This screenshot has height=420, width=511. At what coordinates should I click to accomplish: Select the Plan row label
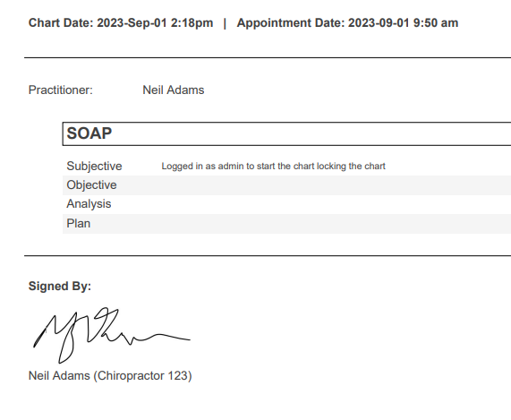tap(78, 223)
